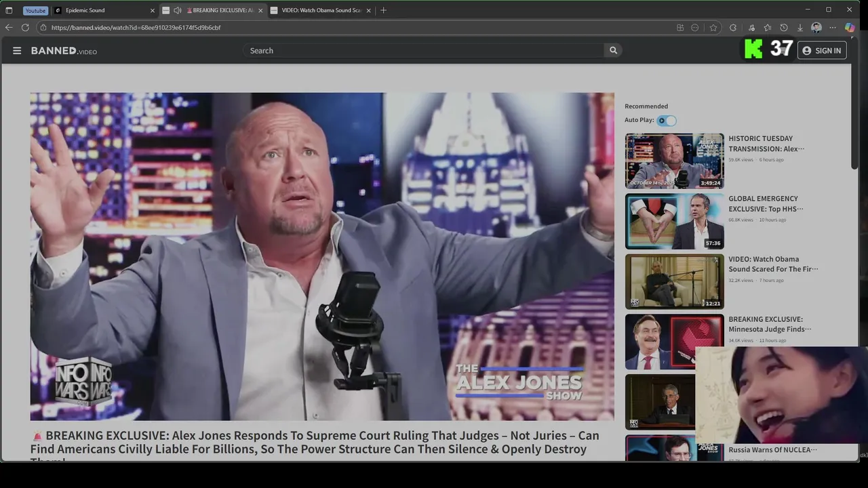The image size is (868, 488).
Task: Open the tab actions menu icon
Action: click(x=9, y=10)
